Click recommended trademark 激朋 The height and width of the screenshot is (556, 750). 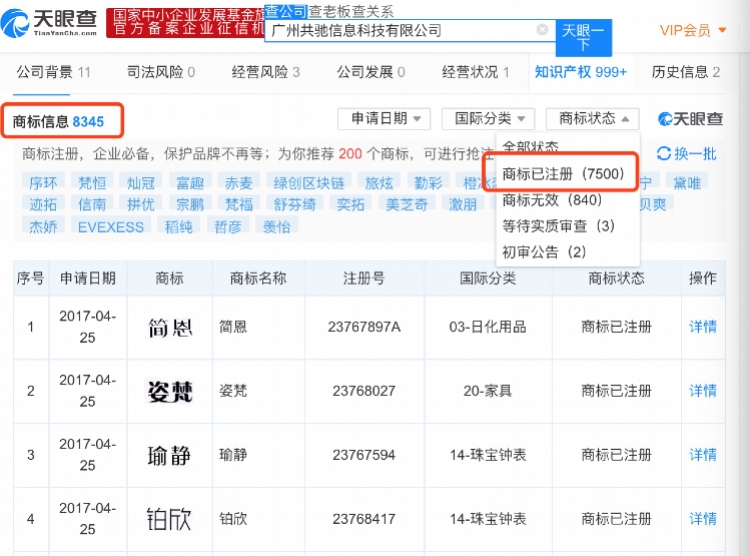pyautogui.click(x=463, y=204)
